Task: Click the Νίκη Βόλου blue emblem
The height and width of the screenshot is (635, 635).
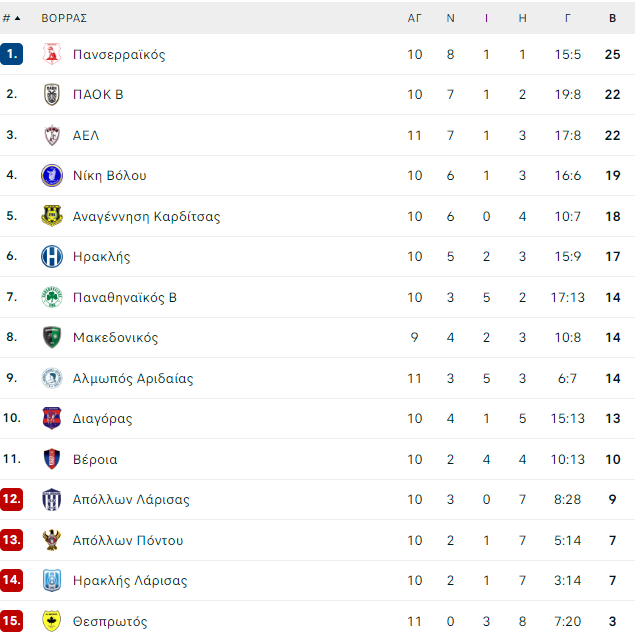Action: click(52, 175)
